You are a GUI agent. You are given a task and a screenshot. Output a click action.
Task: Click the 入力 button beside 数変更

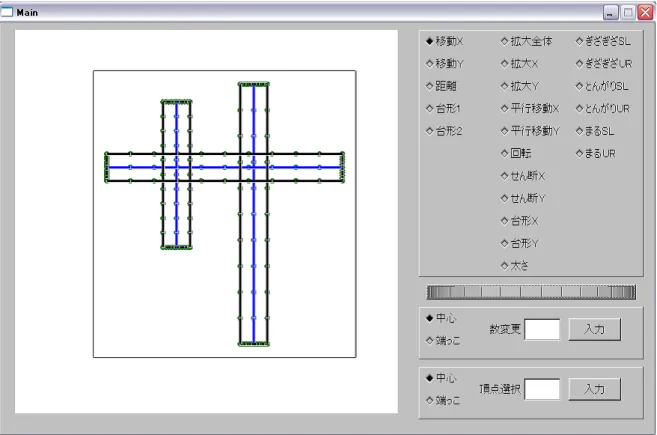tap(595, 329)
